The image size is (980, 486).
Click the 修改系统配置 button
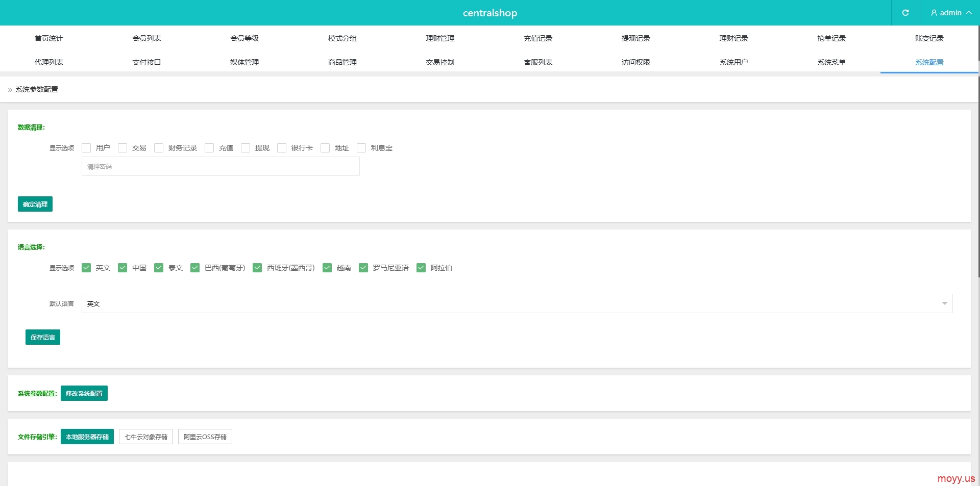click(x=84, y=393)
